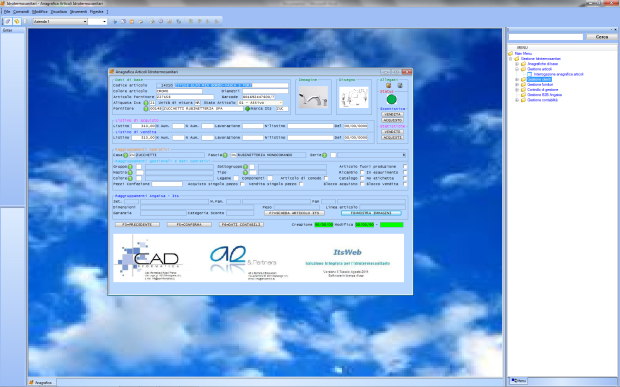The width and height of the screenshot is (620, 387).
Task: Open the blank dropdown next to Azienda
Action: [x=97, y=21]
